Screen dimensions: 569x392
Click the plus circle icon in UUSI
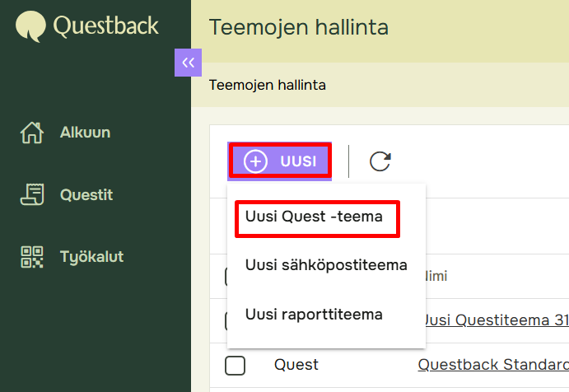(256, 161)
